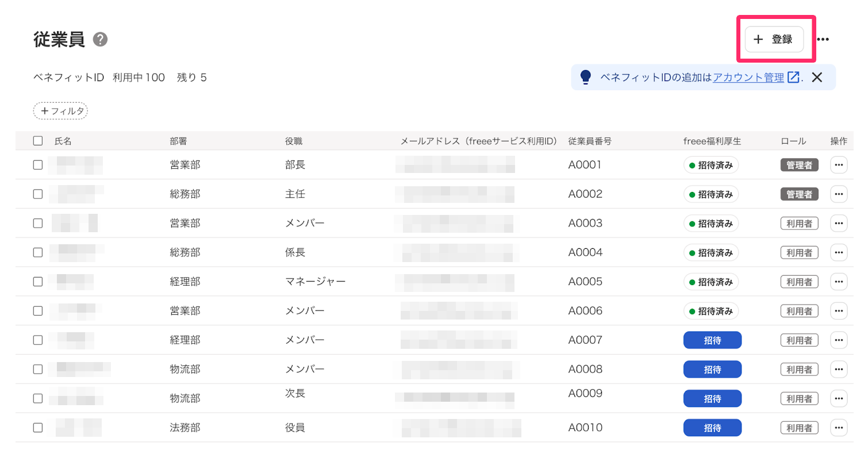Screen dimensions: 868x450
Task: Open the row actions menu for employee A0005
Action: click(x=839, y=282)
